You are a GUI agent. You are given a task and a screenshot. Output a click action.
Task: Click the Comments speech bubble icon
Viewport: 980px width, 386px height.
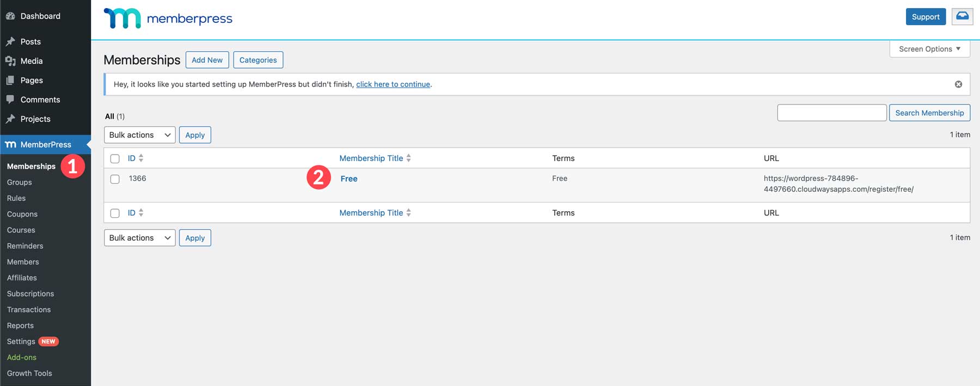coord(10,100)
